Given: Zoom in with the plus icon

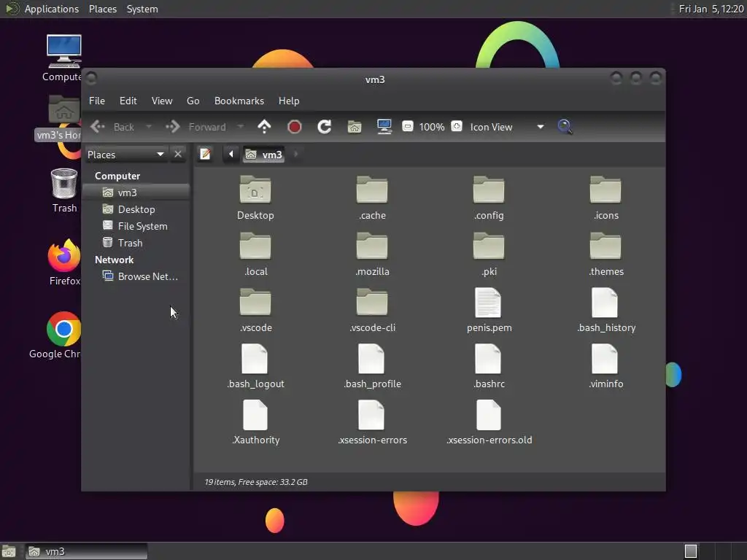Looking at the screenshot, I should (457, 126).
